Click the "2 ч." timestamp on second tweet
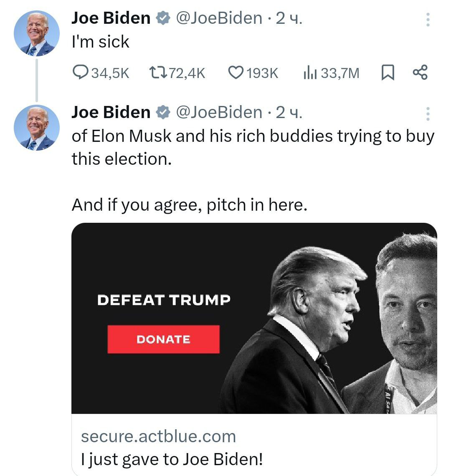 [x=289, y=112]
